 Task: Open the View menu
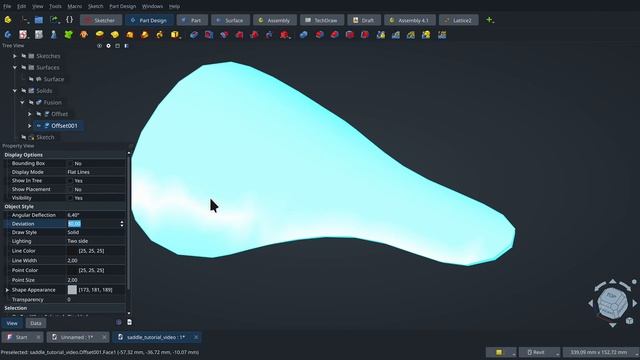point(38,6)
